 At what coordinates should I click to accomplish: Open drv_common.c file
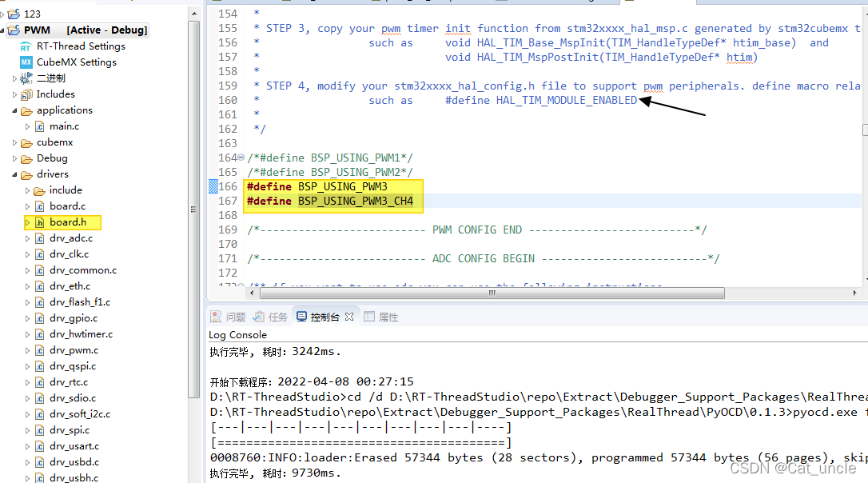(x=83, y=270)
